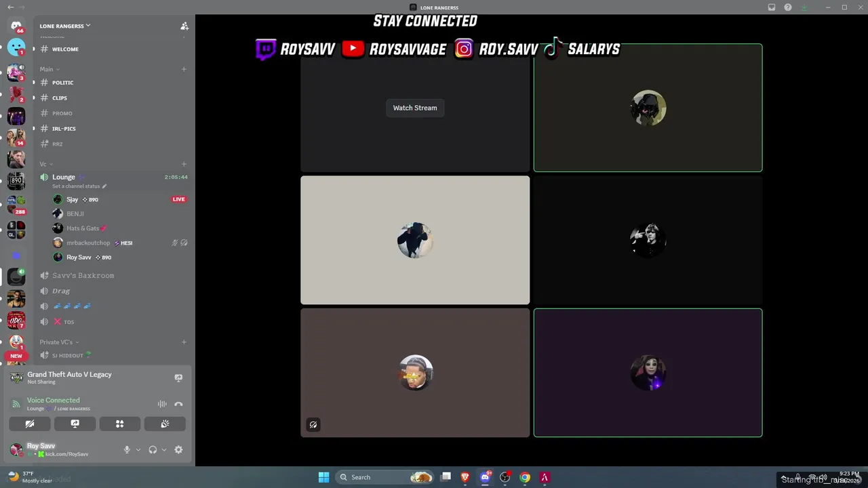Click the light gray participant video tile

tap(415, 240)
